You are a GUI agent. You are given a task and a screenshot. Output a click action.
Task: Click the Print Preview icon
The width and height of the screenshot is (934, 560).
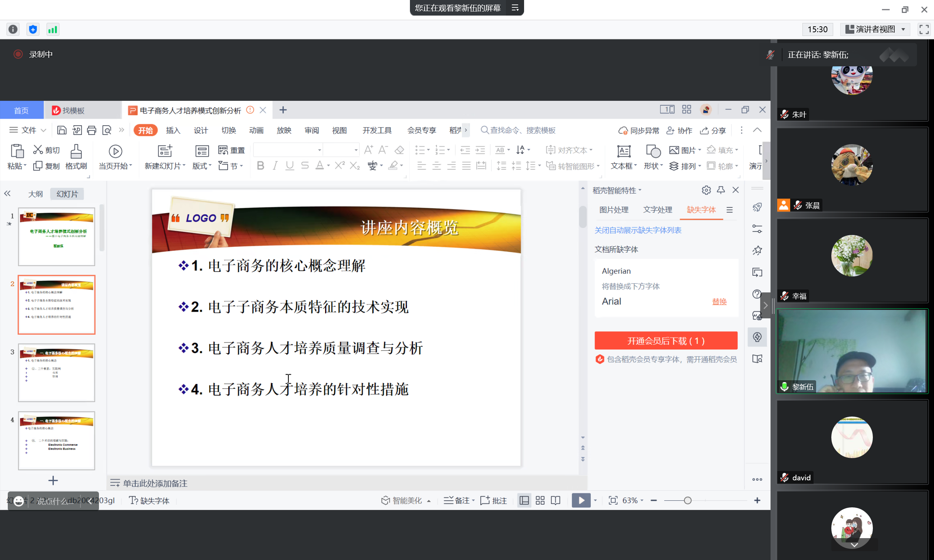[107, 130]
